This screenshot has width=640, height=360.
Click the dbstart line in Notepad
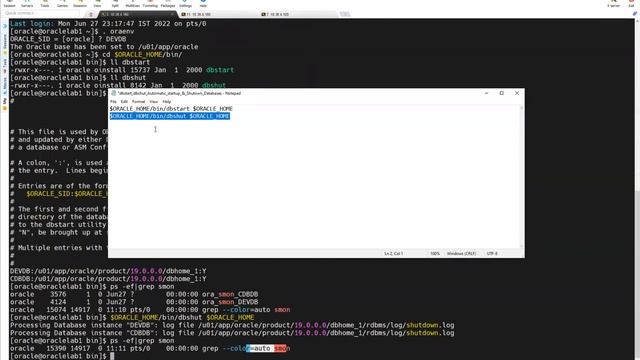click(171, 109)
